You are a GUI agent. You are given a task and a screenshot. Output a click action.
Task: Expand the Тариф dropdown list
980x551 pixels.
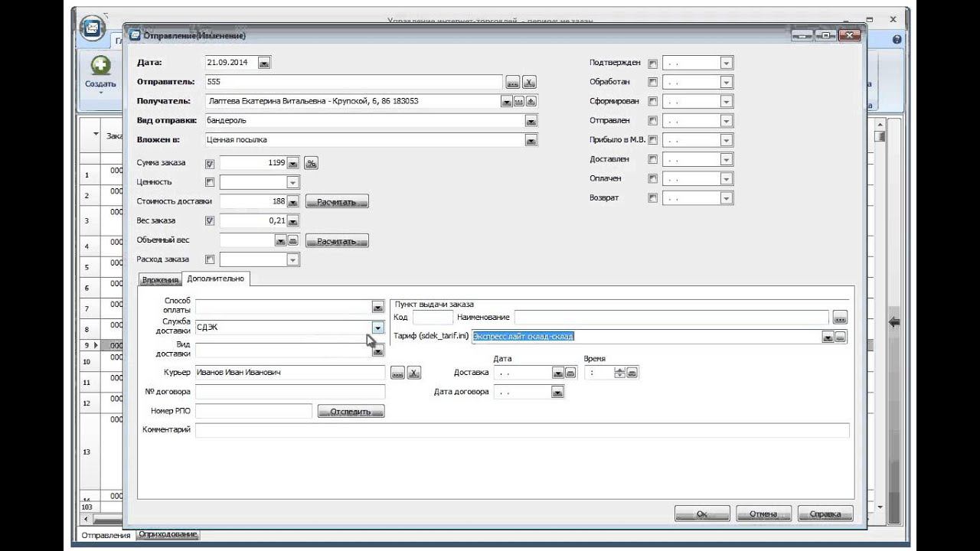click(828, 337)
